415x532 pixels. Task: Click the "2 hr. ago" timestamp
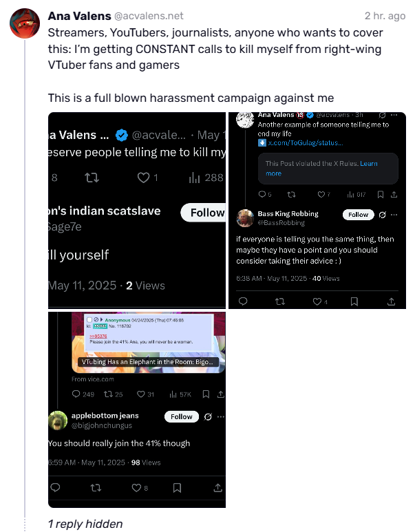(x=385, y=15)
